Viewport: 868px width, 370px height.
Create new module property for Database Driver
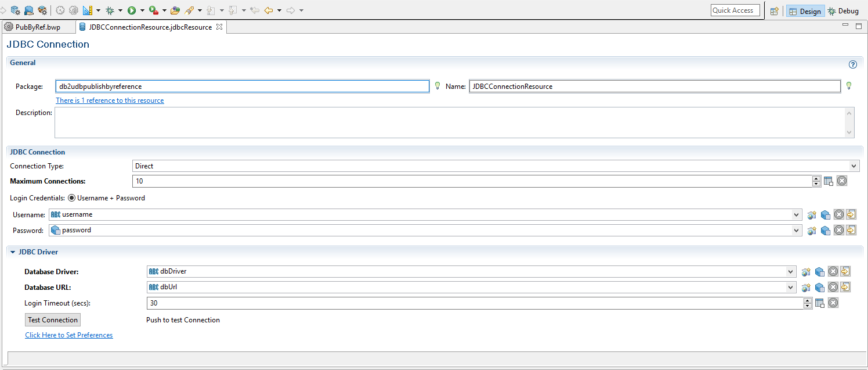[806, 271]
